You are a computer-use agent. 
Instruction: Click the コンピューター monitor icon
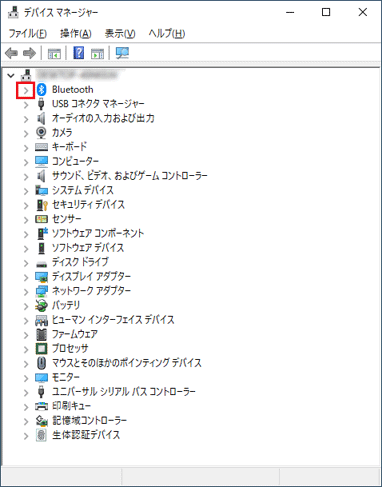[41, 161]
